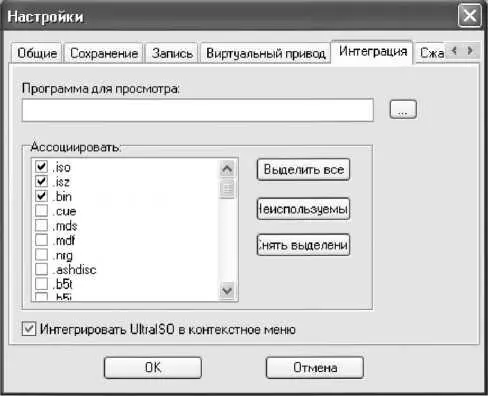
Task: Uncheck the .isz file type checkbox
Action: coord(41,181)
